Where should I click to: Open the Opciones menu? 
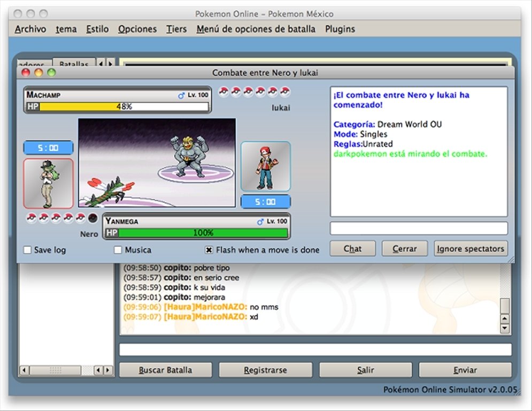137,29
